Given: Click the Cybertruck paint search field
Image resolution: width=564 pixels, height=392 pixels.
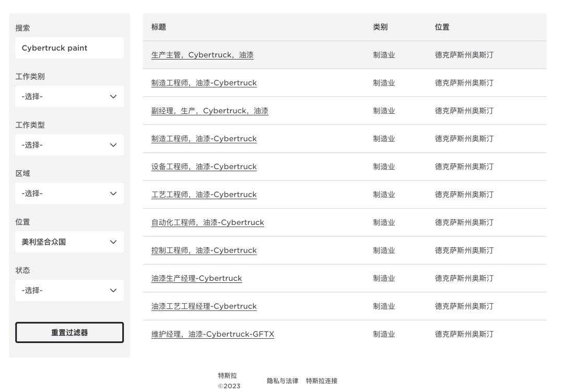Looking at the screenshot, I should [x=69, y=48].
